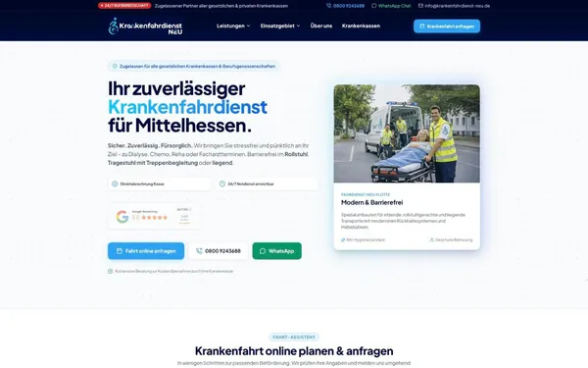Click the WhatsApp icon in the green button
This screenshot has width=588, height=368.
click(x=263, y=251)
